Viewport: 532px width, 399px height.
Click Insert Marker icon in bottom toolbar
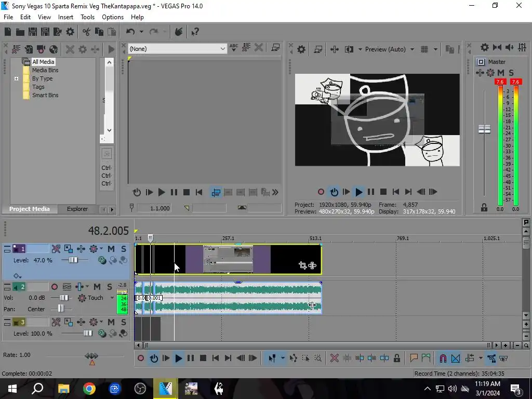[x=414, y=358]
